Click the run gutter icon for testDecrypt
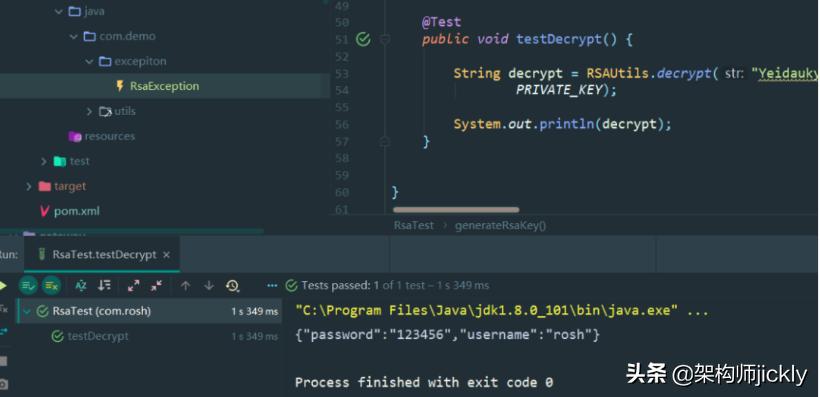The width and height of the screenshot is (820, 397). click(363, 39)
